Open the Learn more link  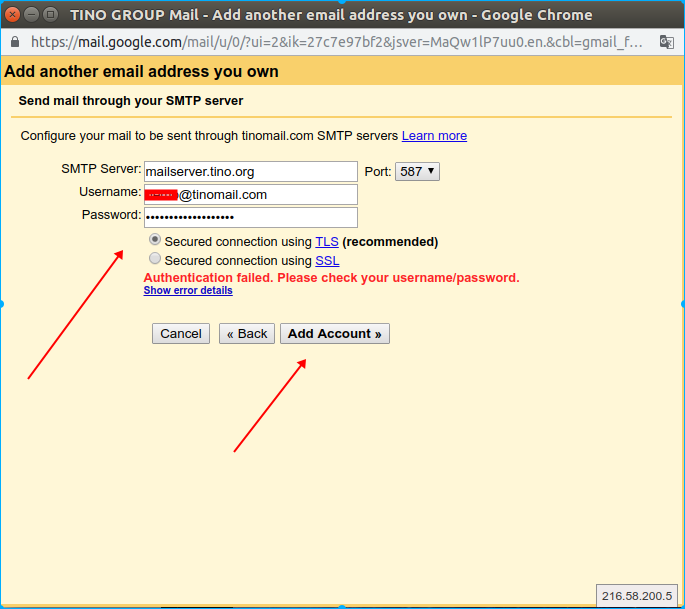point(434,136)
